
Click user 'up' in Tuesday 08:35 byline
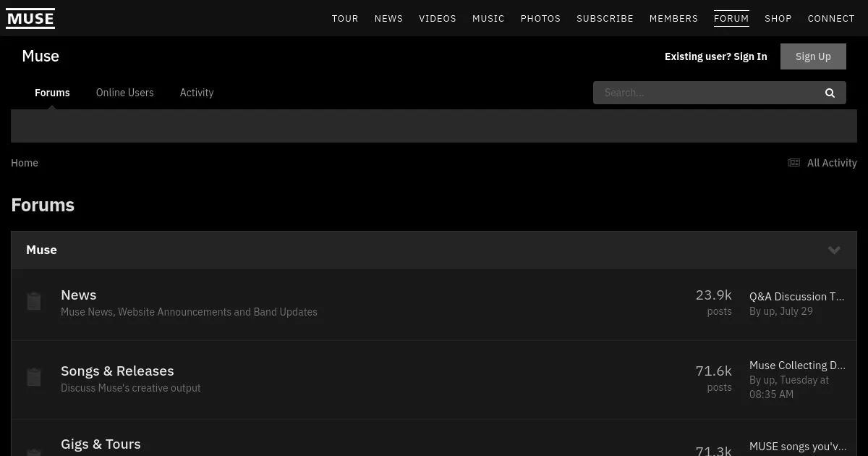pyautogui.click(x=769, y=380)
